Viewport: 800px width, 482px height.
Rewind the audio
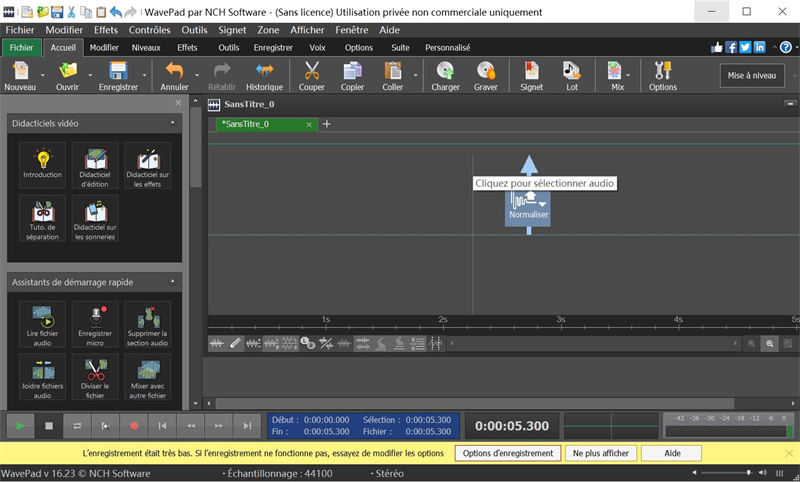[191, 426]
